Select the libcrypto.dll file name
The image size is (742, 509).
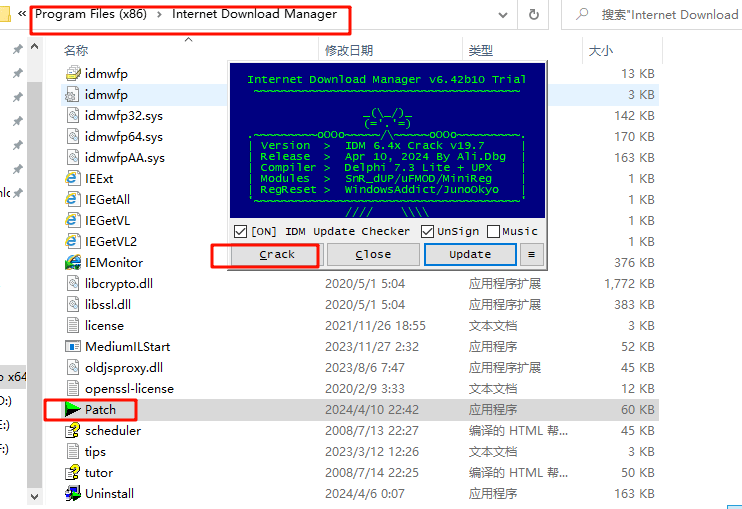click(x=119, y=283)
